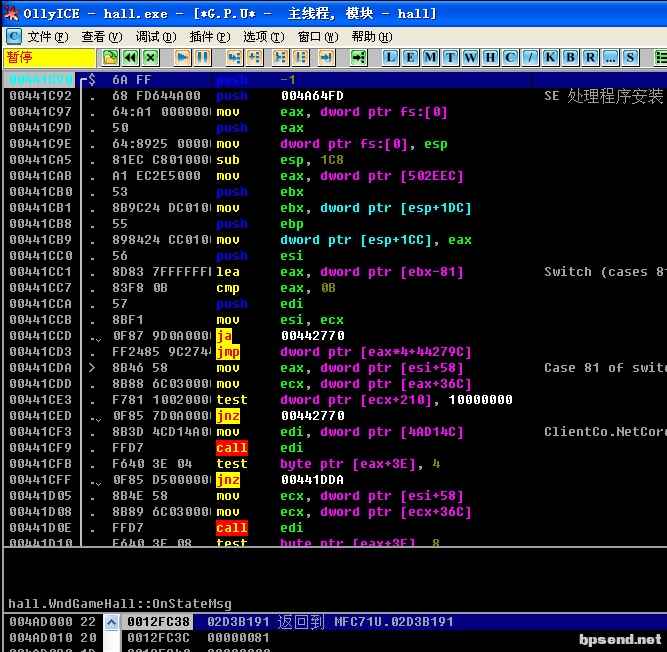Open Threads window with T button
This screenshot has width=667, height=652.
pos(450,57)
